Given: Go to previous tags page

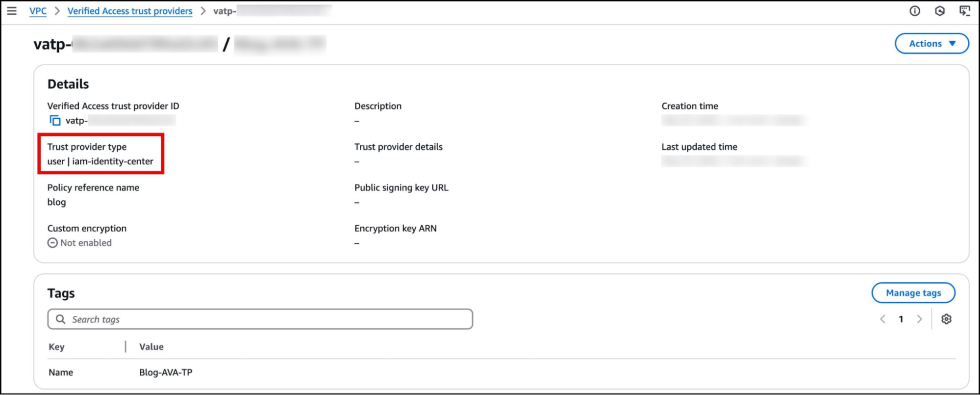Looking at the screenshot, I should click(x=882, y=319).
